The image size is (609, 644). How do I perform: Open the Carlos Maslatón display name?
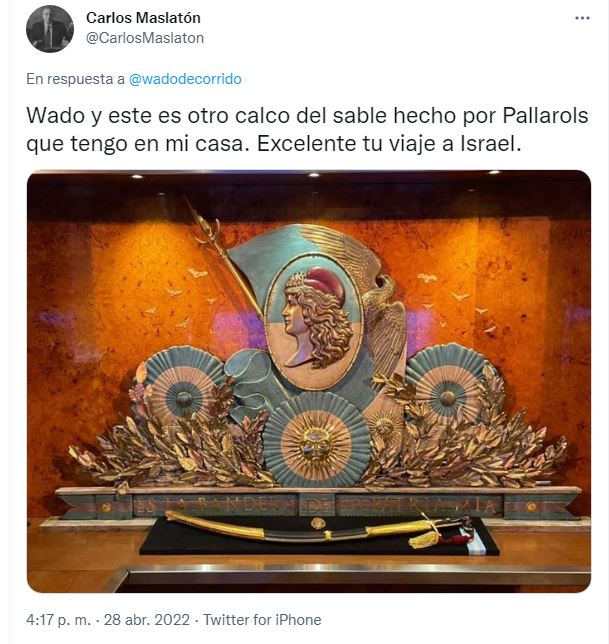coord(143,18)
